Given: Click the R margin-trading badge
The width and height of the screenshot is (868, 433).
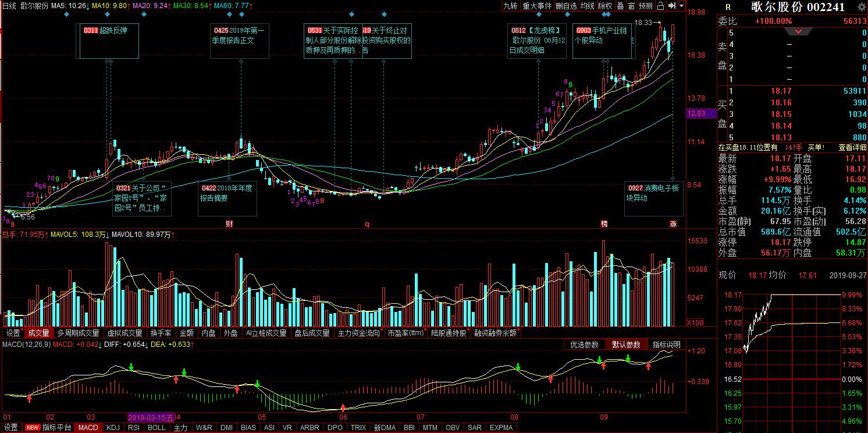Looking at the screenshot, I should tap(728, 7).
